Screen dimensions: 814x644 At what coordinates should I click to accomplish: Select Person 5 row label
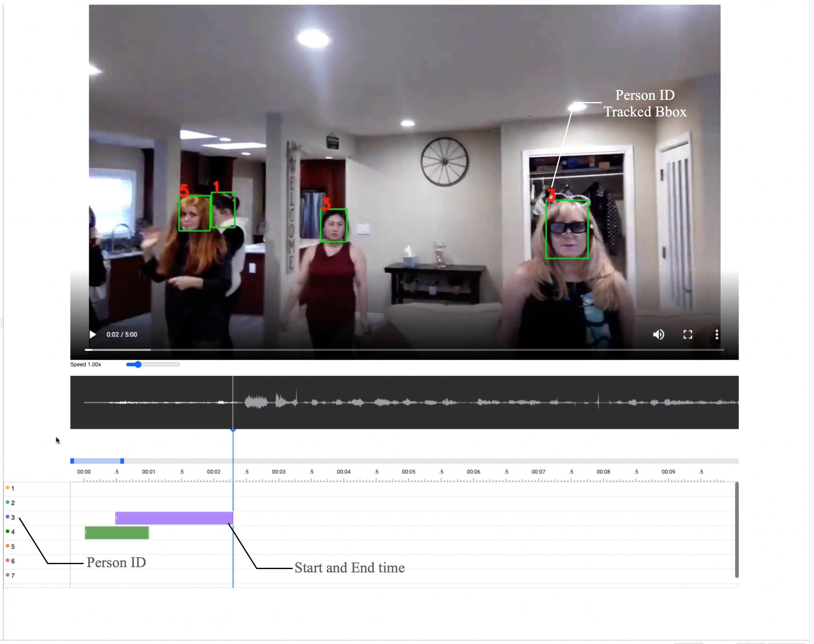(x=12, y=546)
